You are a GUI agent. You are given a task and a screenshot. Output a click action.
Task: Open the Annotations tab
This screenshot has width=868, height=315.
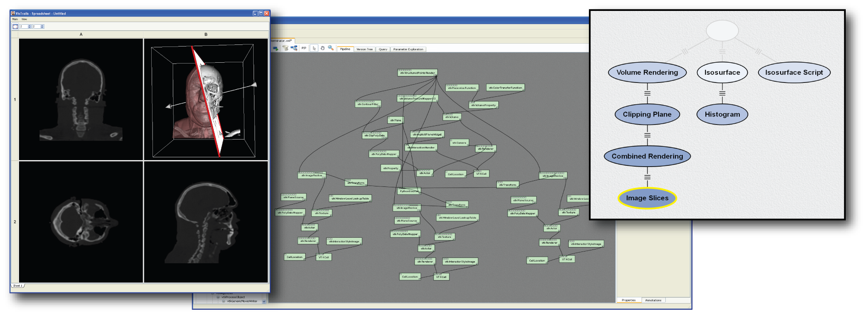coord(653,300)
